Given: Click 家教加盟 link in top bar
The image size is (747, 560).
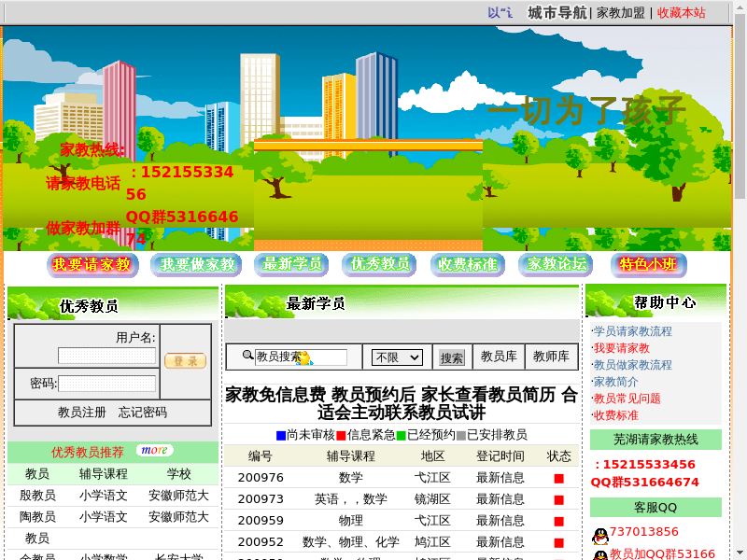Looking at the screenshot, I should click(x=620, y=13).
